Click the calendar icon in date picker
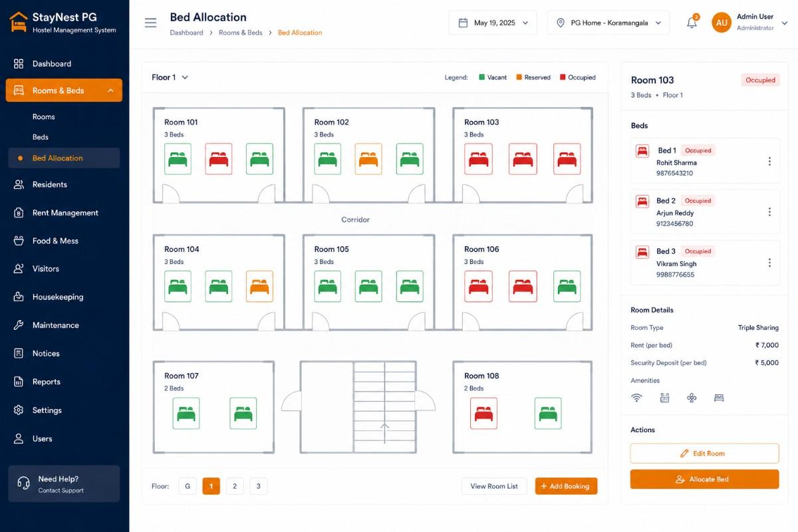The height and width of the screenshot is (532, 798). tap(464, 23)
